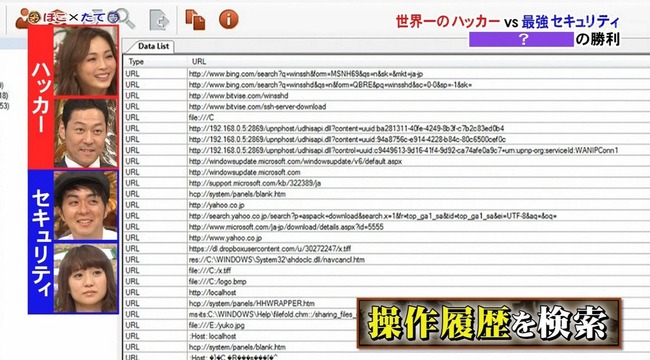The image size is (650, 360).
Task: Select the bing.com search row with form=QBRE
Action: coord(387,85)
